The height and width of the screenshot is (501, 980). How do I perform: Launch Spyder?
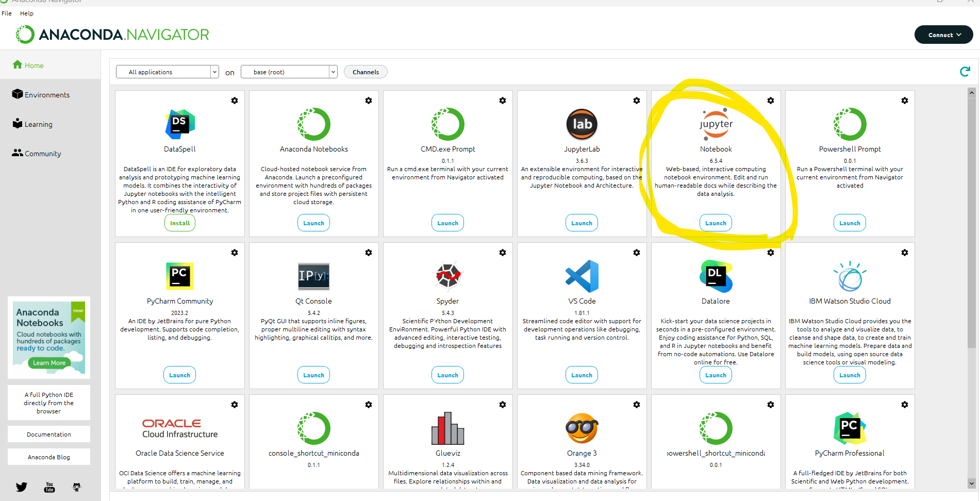pos(447,375)
